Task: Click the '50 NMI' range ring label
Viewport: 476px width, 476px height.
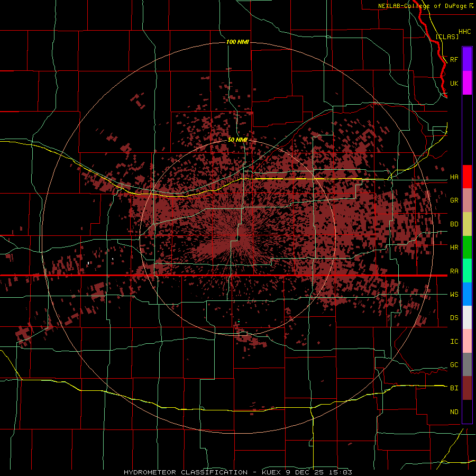Action: (237, 140)
